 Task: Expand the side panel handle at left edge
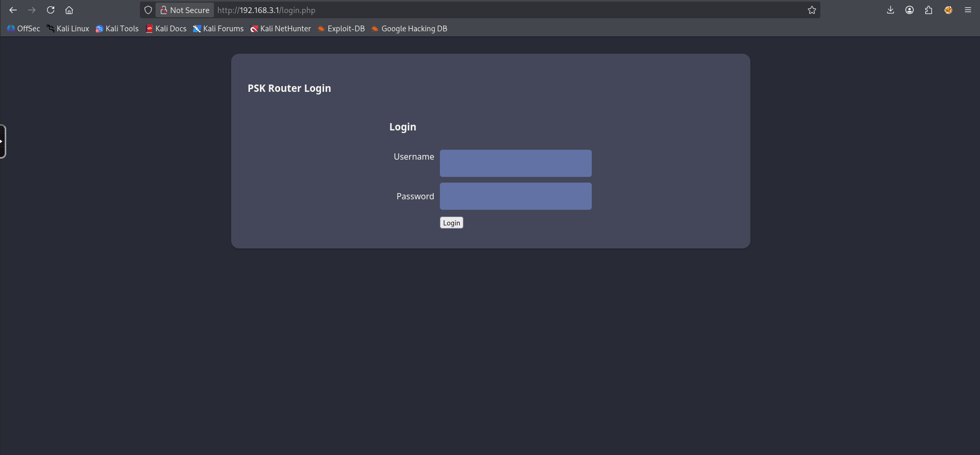3,141
